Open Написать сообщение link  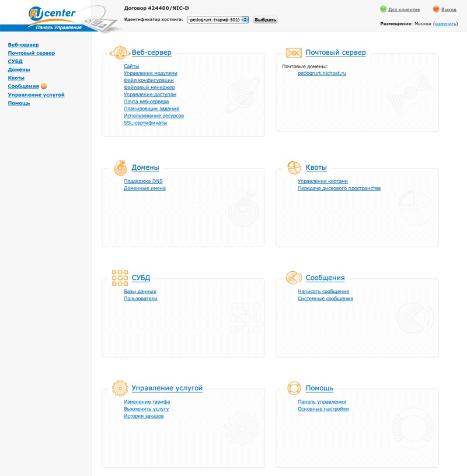(323, 292)
